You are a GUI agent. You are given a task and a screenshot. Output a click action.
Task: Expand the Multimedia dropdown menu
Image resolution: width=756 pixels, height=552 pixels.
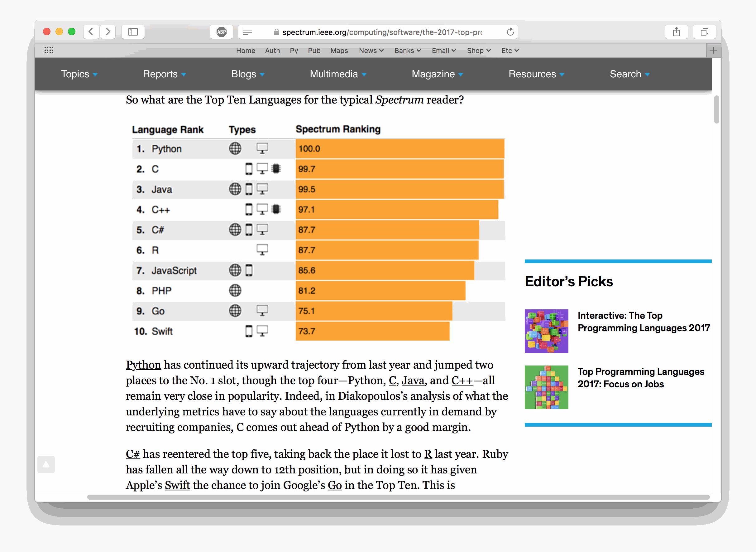(x=338, y=74)
